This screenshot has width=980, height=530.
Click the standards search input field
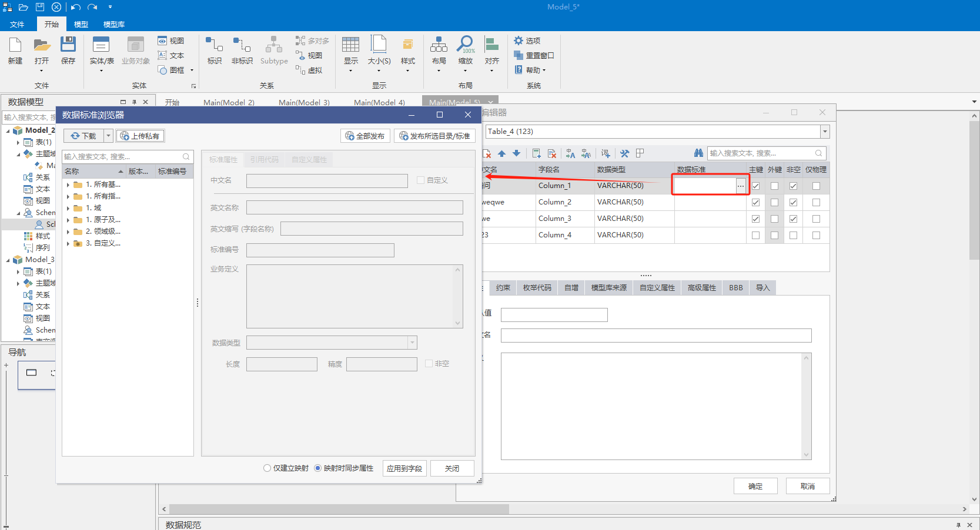(128, 157)
